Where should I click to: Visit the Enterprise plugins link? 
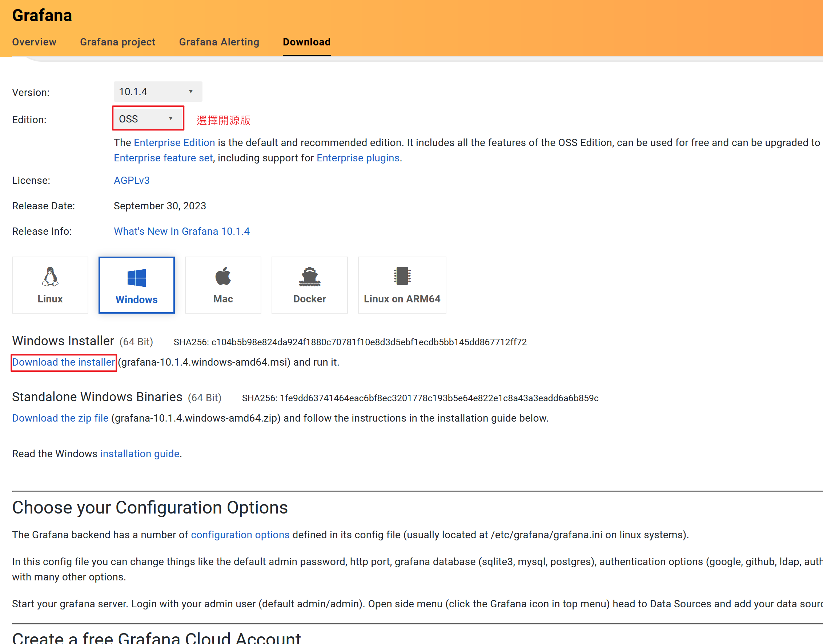[x=358, y=158]
